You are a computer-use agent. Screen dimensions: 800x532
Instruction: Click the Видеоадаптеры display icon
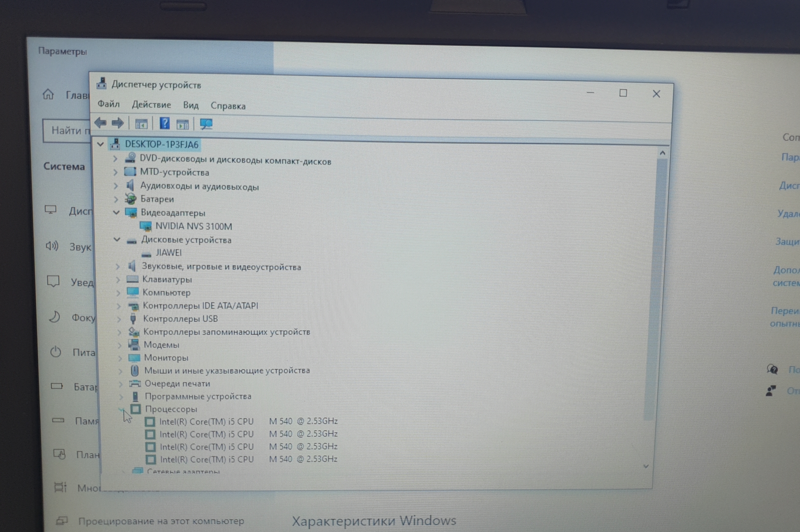pos(131,212)
